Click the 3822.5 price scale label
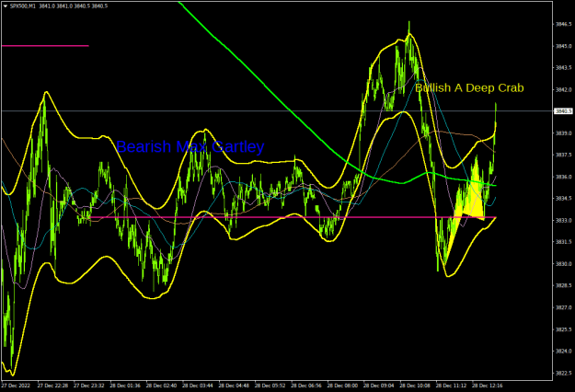 tap(563, 373)
